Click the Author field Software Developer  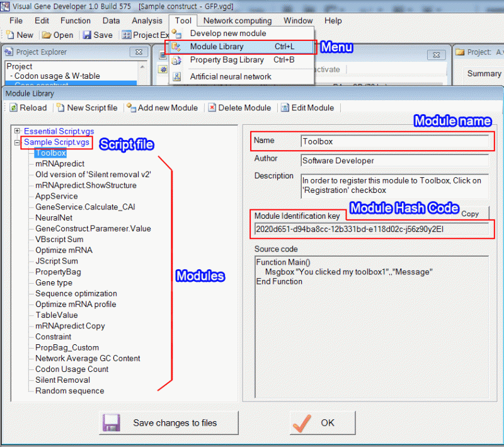point(395,161)
